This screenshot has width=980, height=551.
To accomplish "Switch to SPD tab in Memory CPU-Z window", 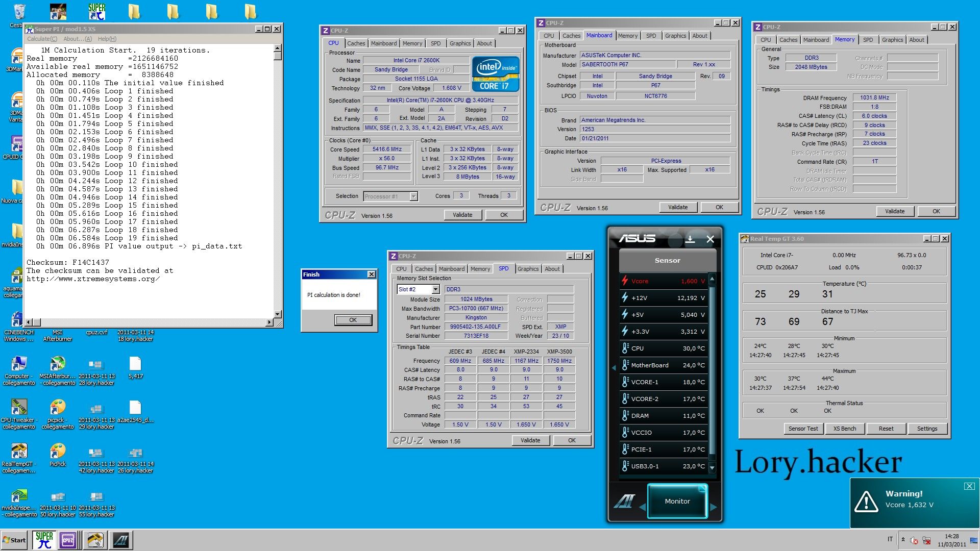I will point(868,40).
